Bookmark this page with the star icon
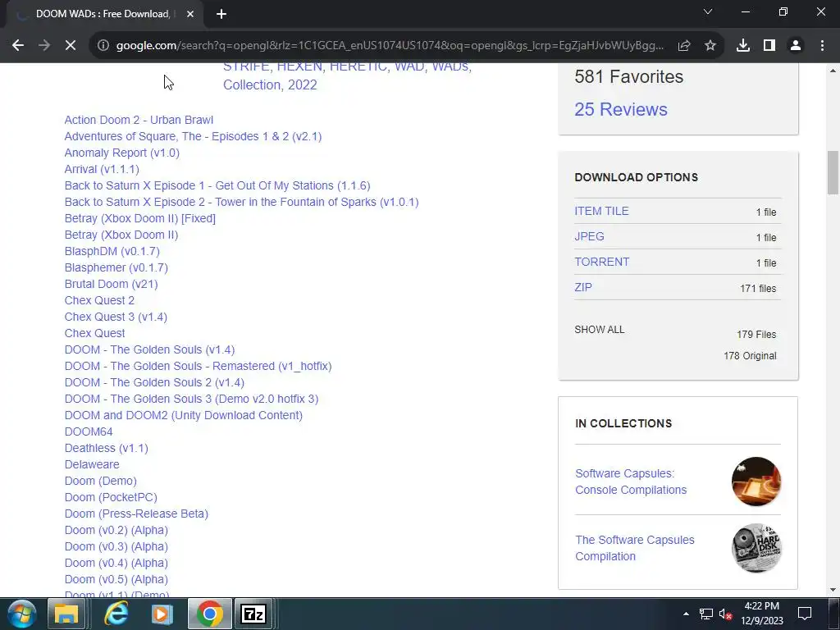The height and width of the screenshot is (630, 840). click(710, 46)
